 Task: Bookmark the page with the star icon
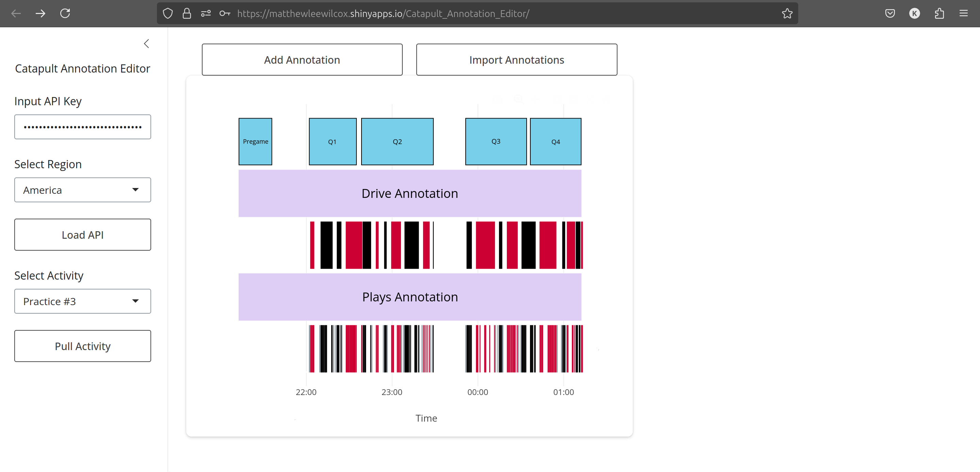[x=787, y=13]
